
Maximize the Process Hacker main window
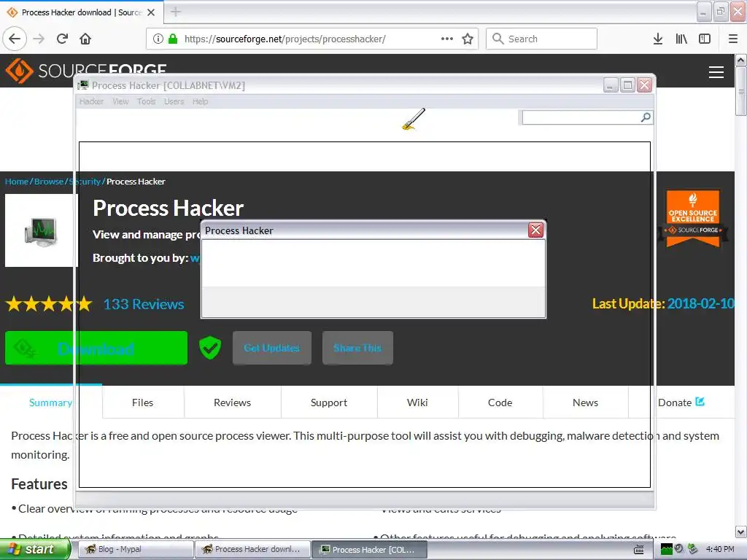coord(627,85)
